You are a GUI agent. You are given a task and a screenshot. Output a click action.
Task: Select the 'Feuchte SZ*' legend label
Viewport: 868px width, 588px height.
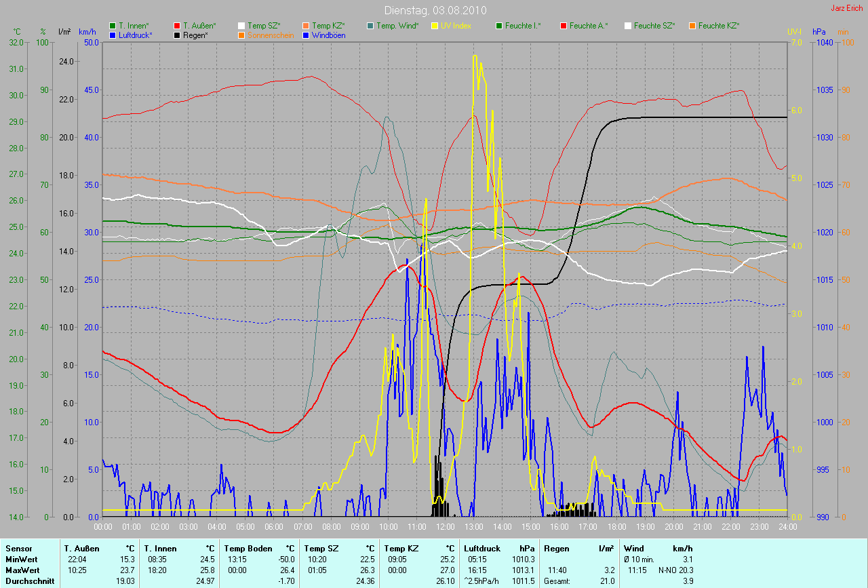click(x=654, y=26)
